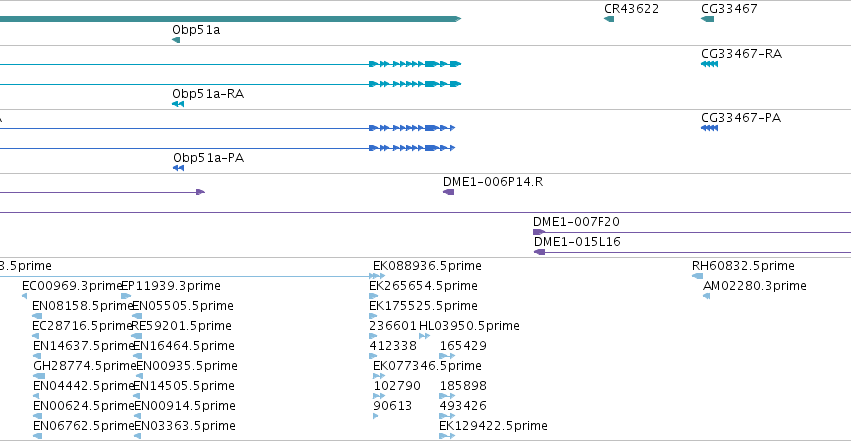Select the 185898 EST label
The image size is (851, 441).
(463, 386)
